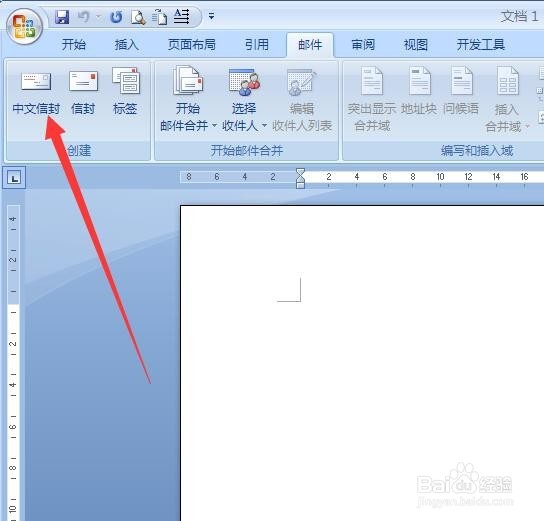The image size is (544, 521).
Task: Switch to the 插入 tab
Action: (127, 45)
